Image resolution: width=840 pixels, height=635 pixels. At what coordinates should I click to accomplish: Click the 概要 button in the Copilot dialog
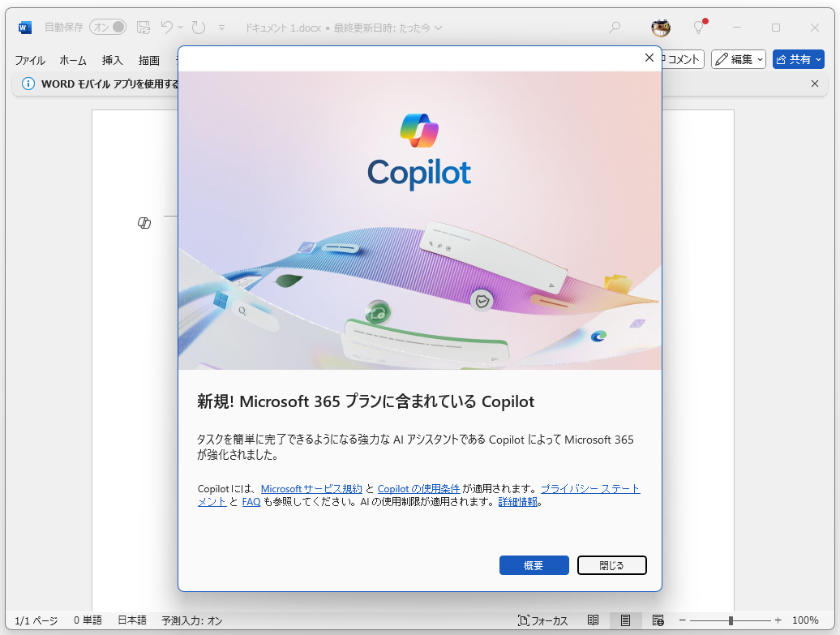(534, 565)
